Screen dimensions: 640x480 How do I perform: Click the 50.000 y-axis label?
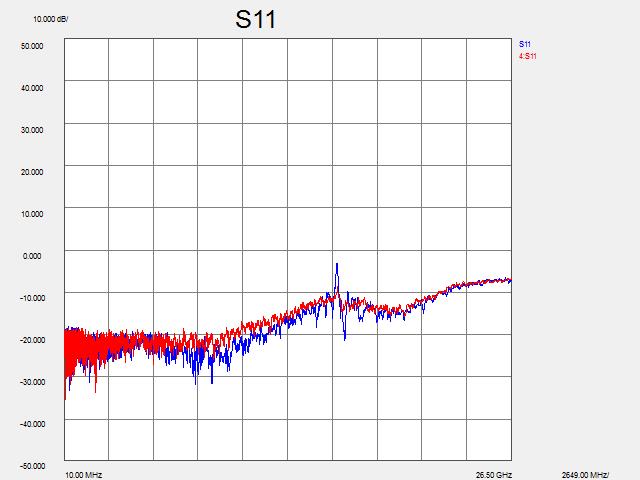[x=32, y=45]
